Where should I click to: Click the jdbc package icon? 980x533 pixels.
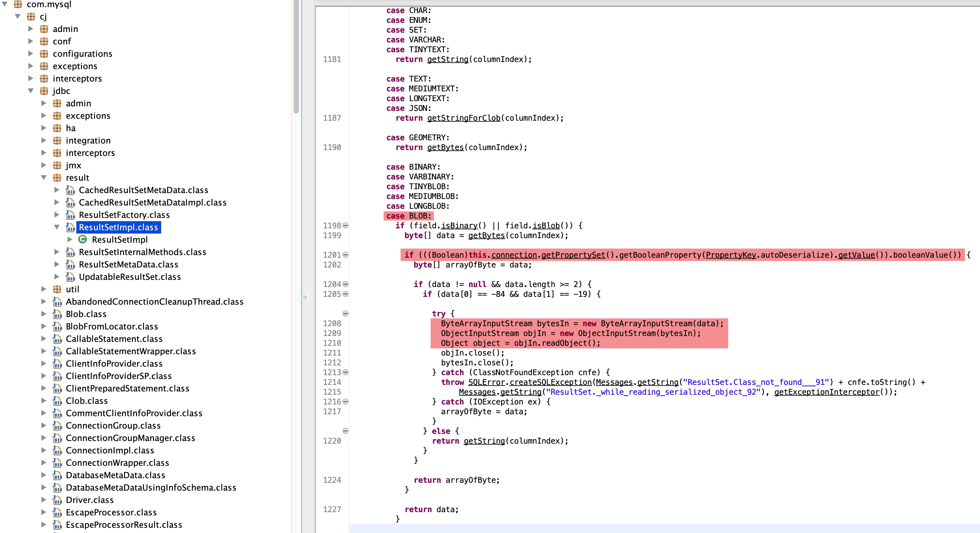pyautogui.click(x=44, y=91)
